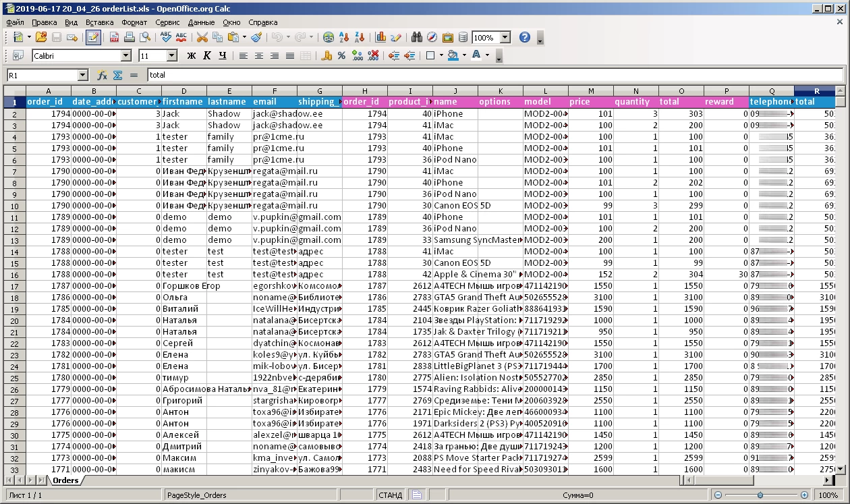Open Data Sources
850x504 pixels.
(x=463, y=38)
